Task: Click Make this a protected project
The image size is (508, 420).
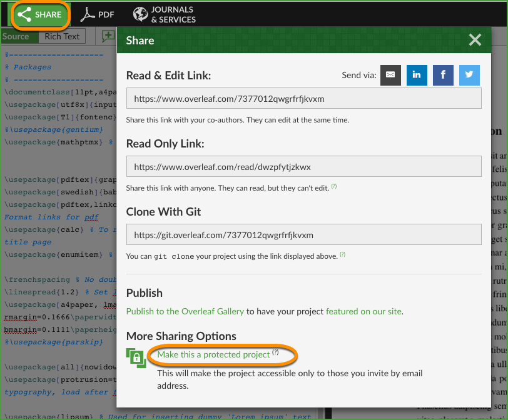Action: pos(213,354)
